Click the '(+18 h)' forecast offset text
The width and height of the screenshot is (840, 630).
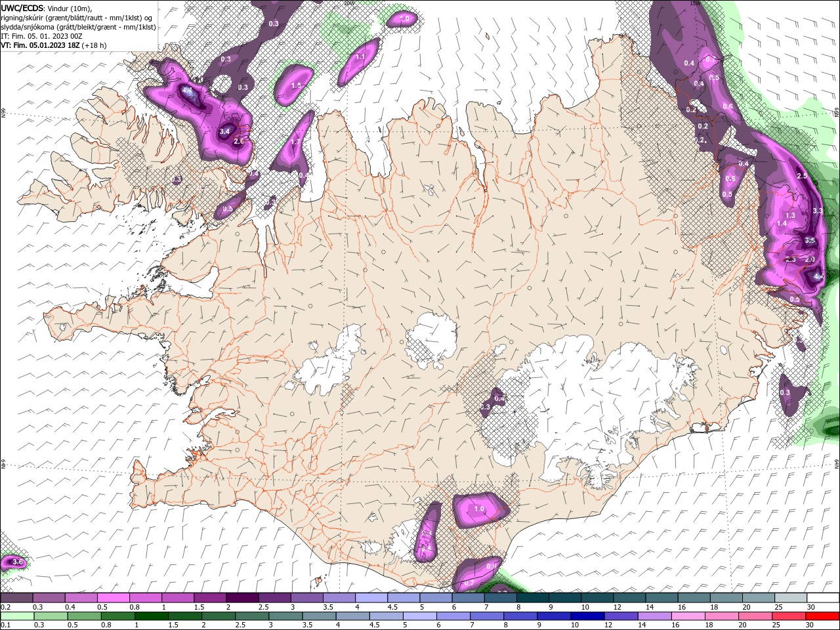pyautogui.click(x=94, y=45)
